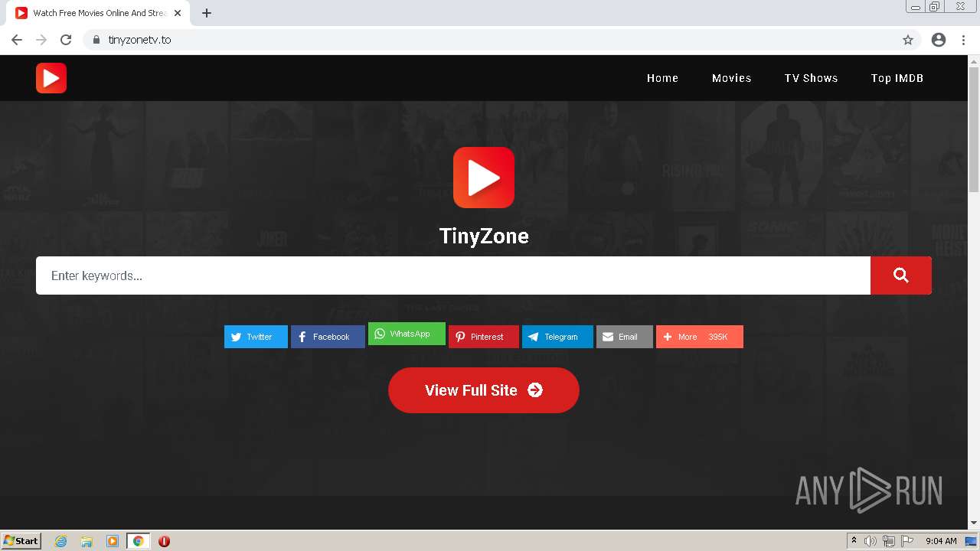Open the volume speaker tray icon

click(x=871, y=541)
